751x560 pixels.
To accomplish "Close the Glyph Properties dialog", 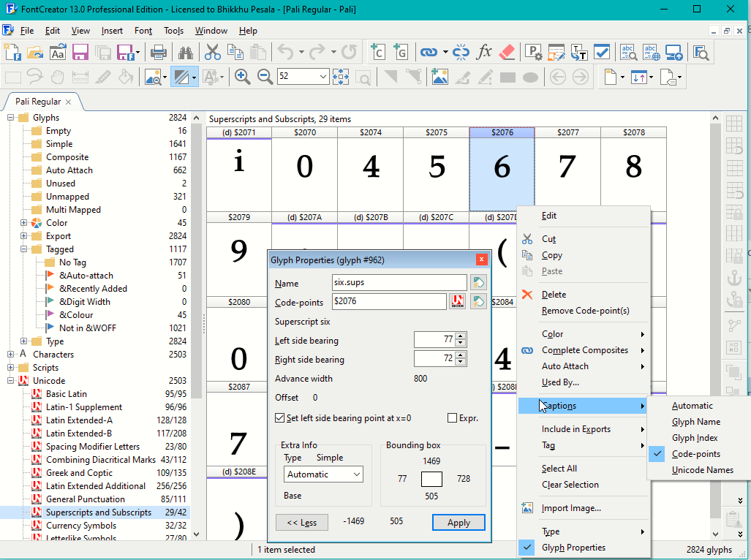I will coord(481,260).
